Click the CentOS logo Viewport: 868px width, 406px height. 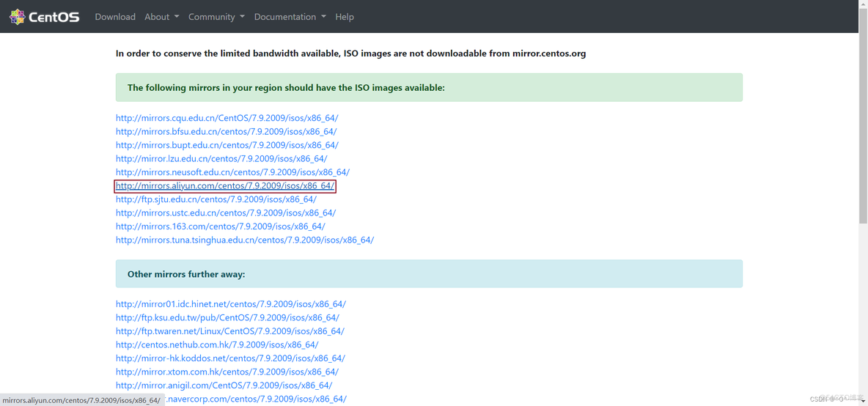point(45,17)
